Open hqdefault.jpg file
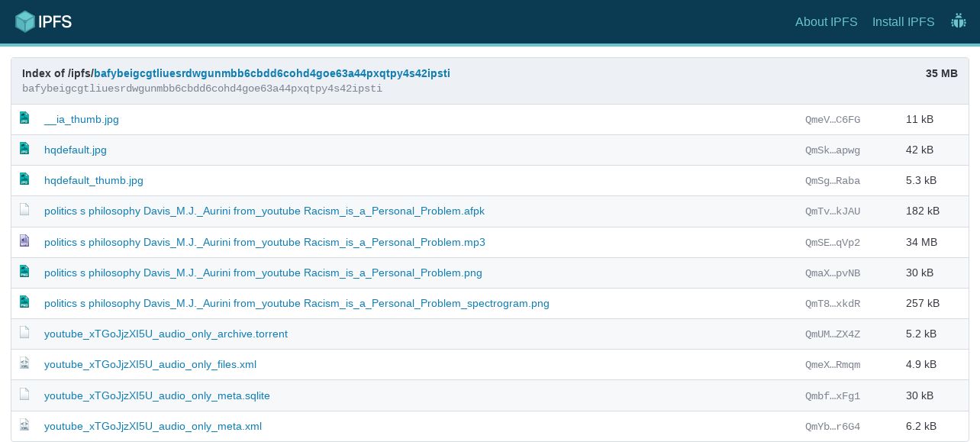Viewport: 980px width, 442px height. click(76, 150)
